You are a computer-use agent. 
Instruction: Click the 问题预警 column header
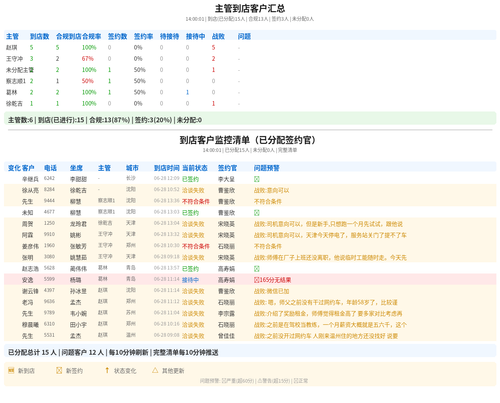pyautogui.click(x=267, y=168)
